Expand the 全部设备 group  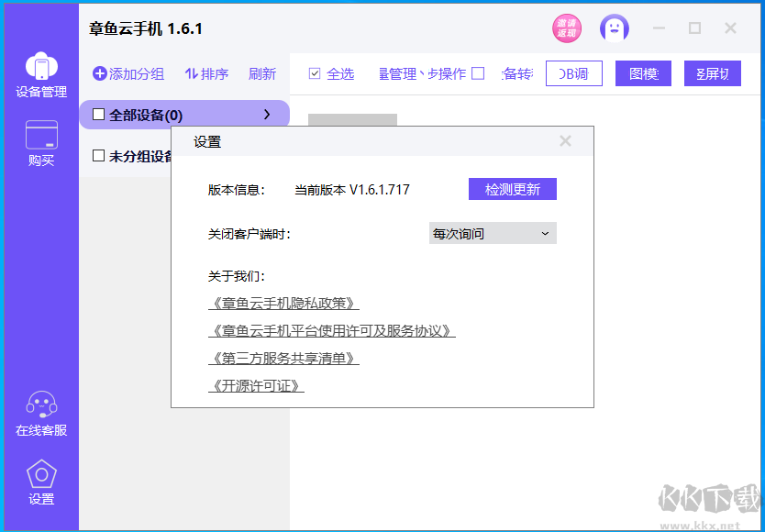(267, 115)
